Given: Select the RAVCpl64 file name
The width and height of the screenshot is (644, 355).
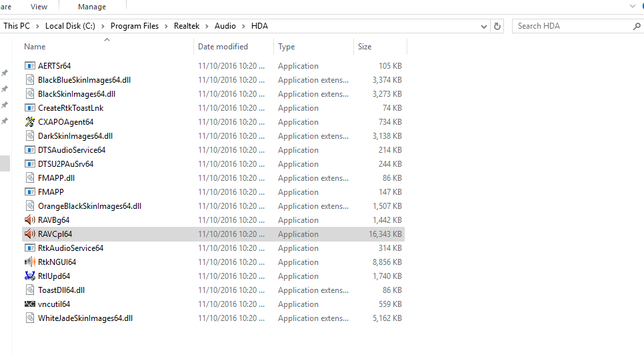Looking at the screenshot, I should pos(55,234).
